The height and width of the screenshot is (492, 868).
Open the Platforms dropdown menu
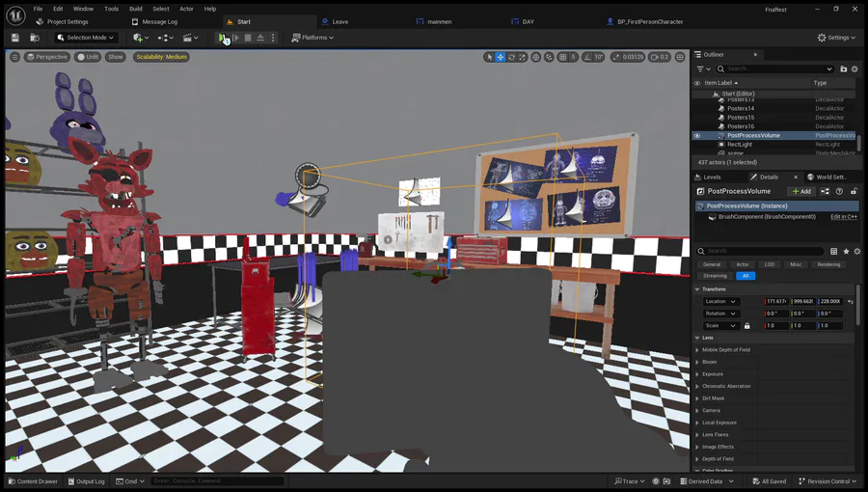click(x=312, y=38)
